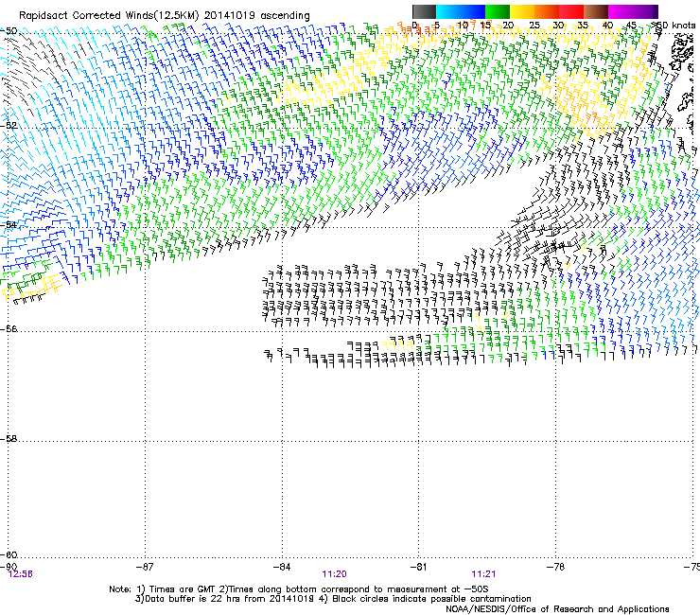Click the red 30-35 knots legend segment
The height and width of the screenshot is (615, 700).
click(x=571, y=11)
